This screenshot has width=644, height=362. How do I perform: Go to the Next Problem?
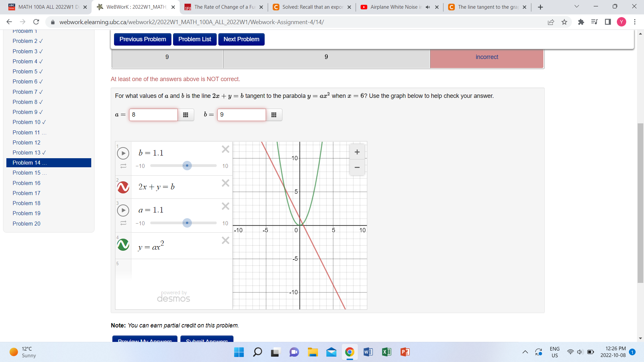coord(241,39)
